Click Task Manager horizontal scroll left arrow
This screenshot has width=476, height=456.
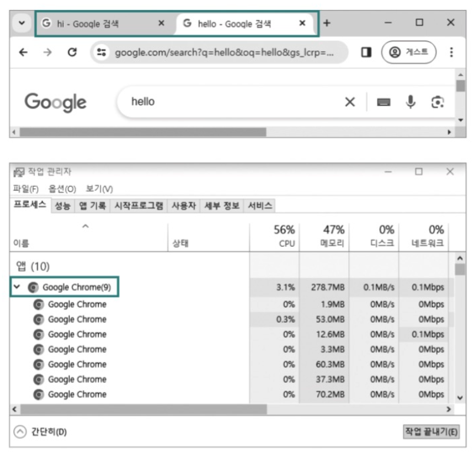click(x=14, y=409)
